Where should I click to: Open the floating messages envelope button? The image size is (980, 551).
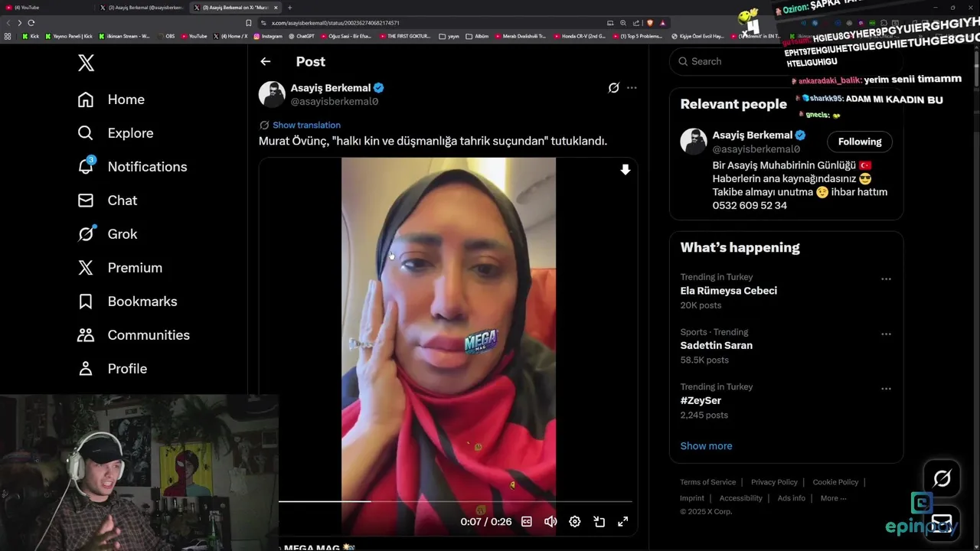point(942,524)
